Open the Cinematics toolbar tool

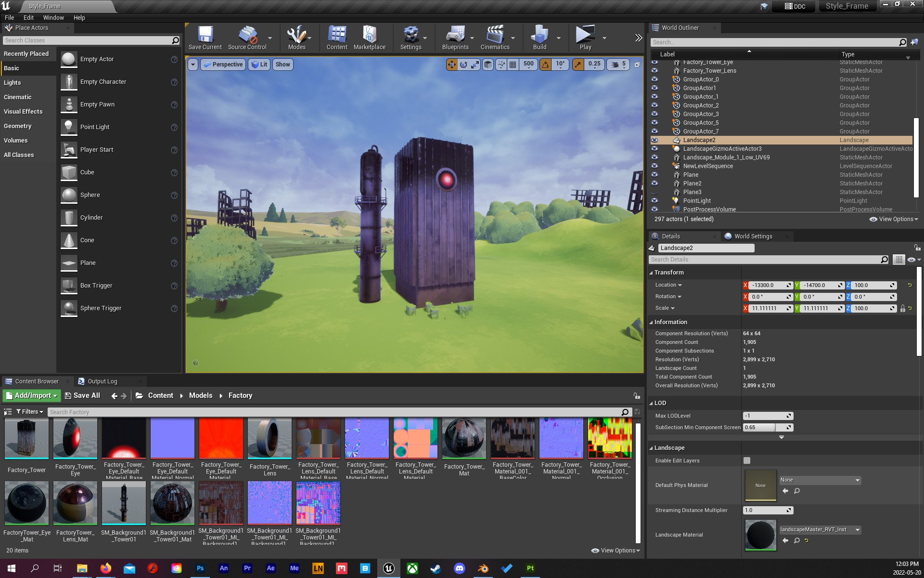[494, 38]
